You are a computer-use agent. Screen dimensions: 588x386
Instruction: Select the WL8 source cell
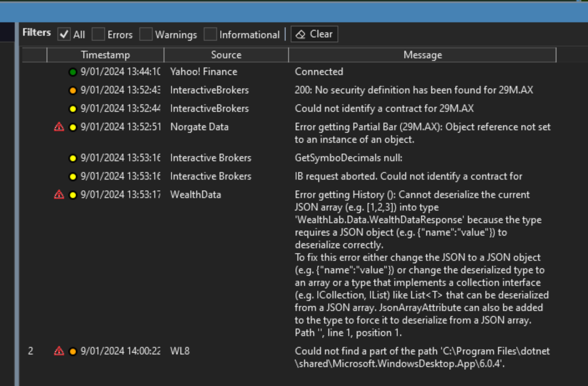(x=179, y=351)
